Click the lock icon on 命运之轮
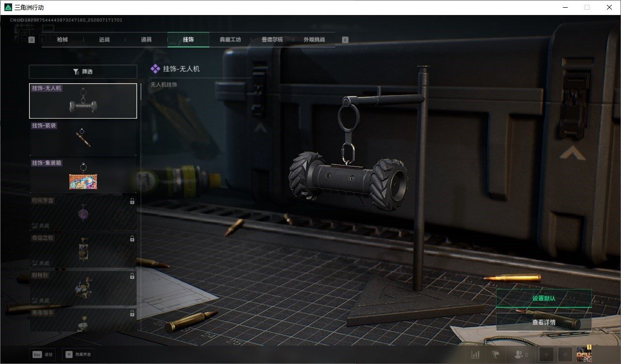This screenshot has height=364, width=621. 132,239
